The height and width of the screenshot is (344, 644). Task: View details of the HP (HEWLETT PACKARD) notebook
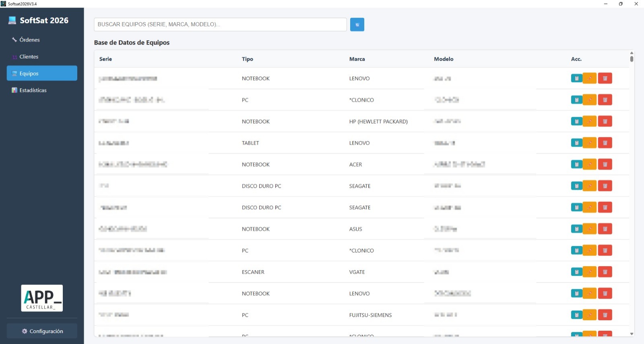(x=577, y=121)
